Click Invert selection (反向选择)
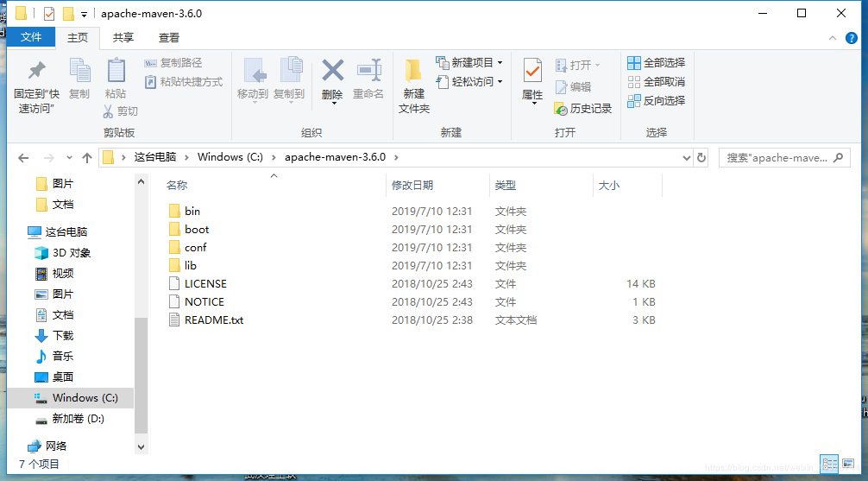Image resolution: width=868 pixels, height=481 pixels. pos(657,101)
